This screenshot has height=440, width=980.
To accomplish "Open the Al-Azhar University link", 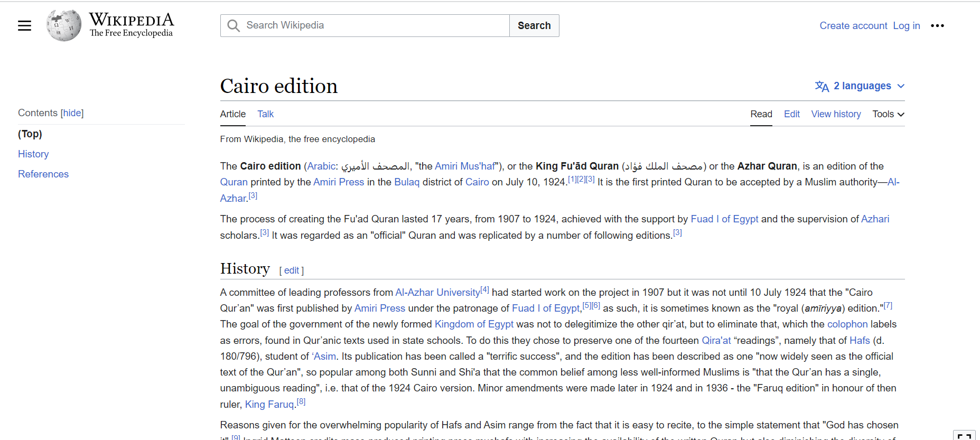I will click(x=437, y=293).
